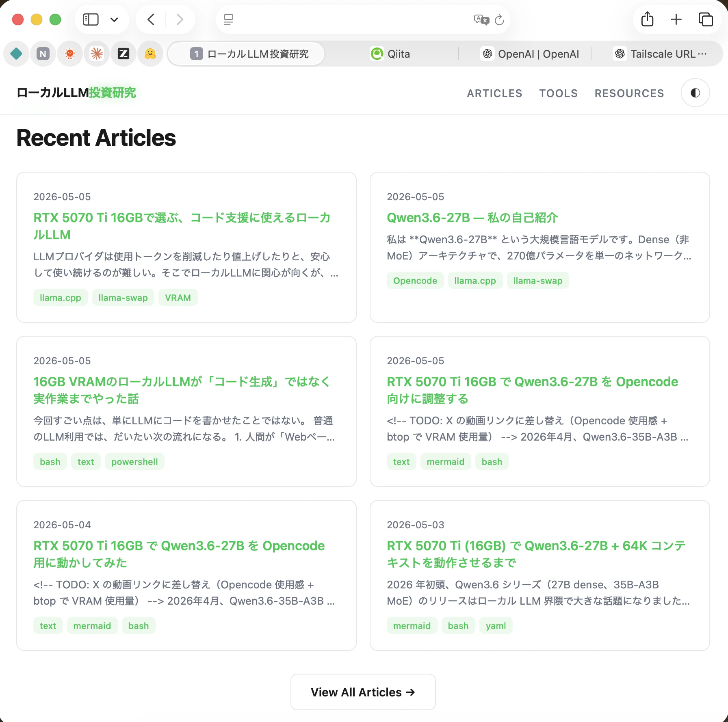Go back to the previous page
Viewport: 728px width, 722px height.
coord(151,19)
